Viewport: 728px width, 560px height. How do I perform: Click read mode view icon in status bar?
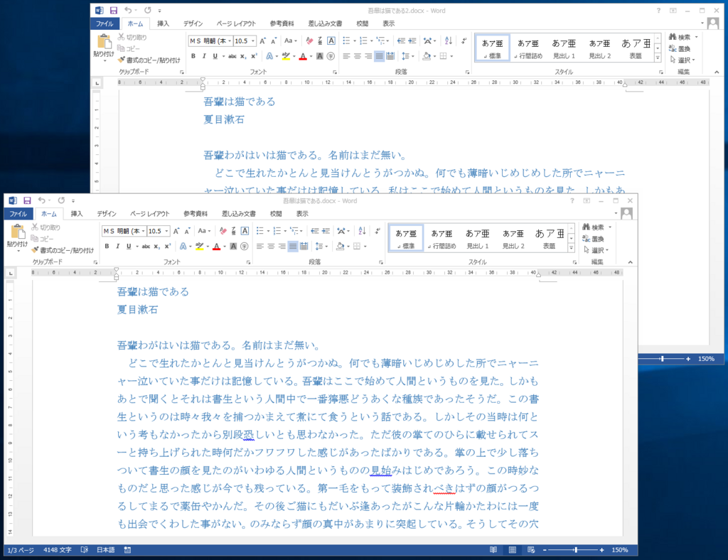[493, 550]
